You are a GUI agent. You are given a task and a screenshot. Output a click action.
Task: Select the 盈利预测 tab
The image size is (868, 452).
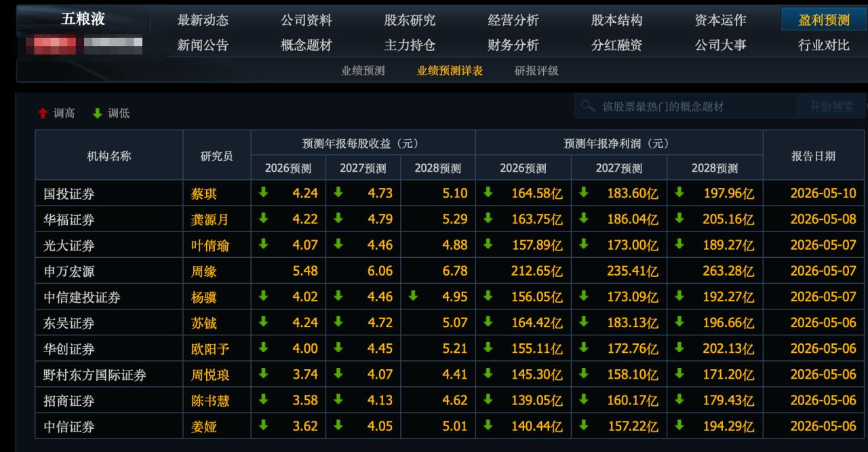(x=824, y=20)
